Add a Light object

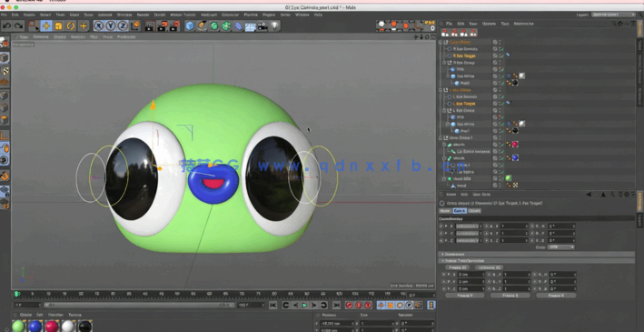point(274,25)
